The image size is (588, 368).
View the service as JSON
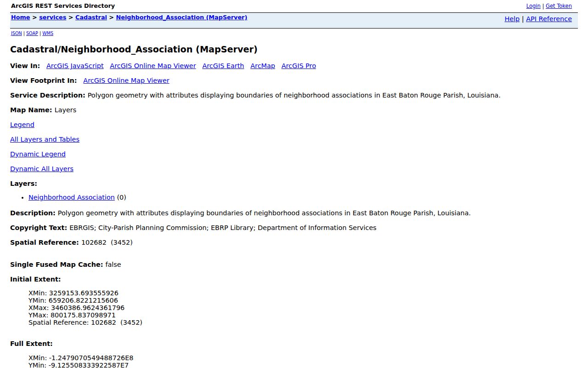[16, 33]
